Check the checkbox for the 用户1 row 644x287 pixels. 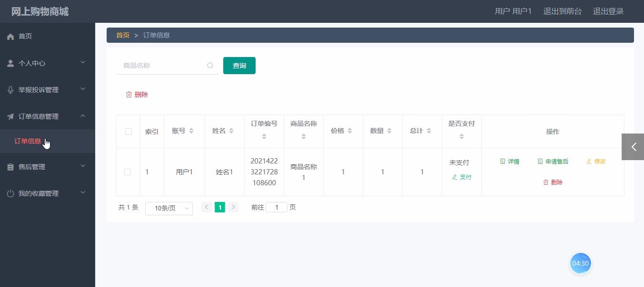pos(128,172)
